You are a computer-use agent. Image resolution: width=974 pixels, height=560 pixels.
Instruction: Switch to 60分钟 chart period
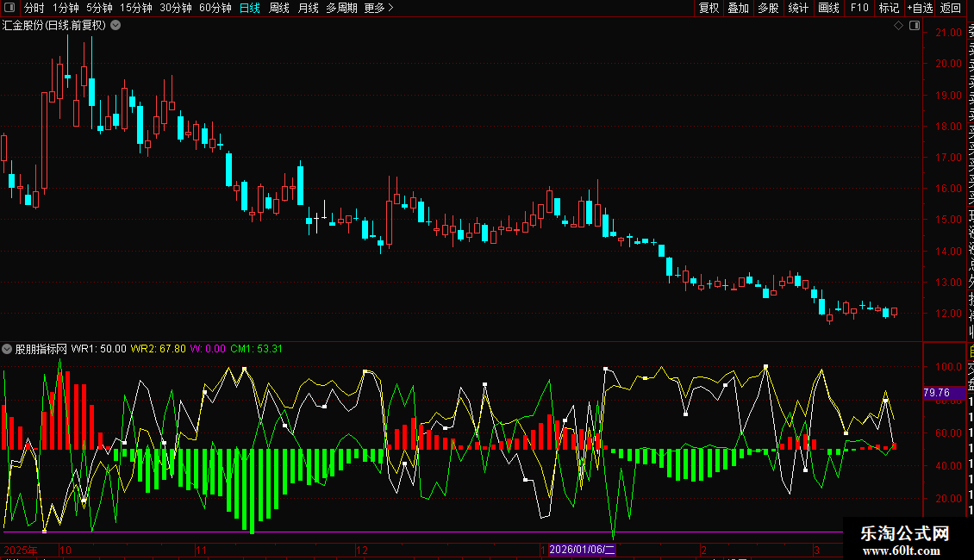(215, 8)
